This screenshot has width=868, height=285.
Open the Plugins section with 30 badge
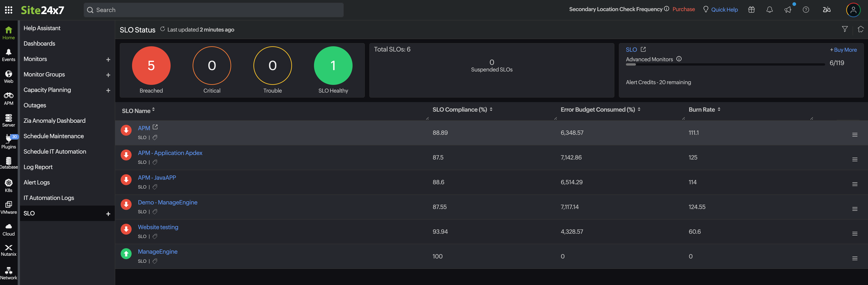(9, 142)
